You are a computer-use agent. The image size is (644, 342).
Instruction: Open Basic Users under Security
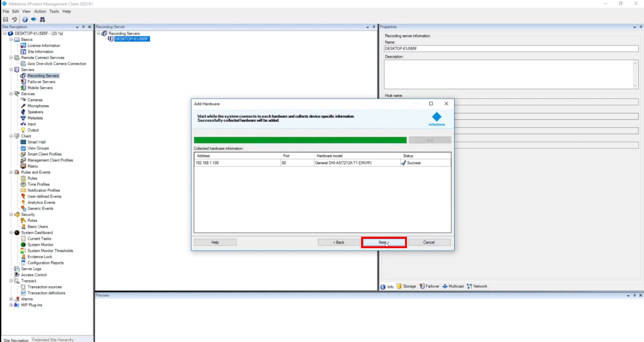tap(38, 227)
